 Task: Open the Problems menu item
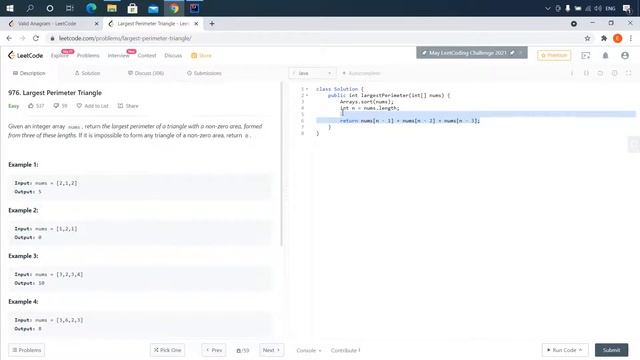click(x=88, y=56)
